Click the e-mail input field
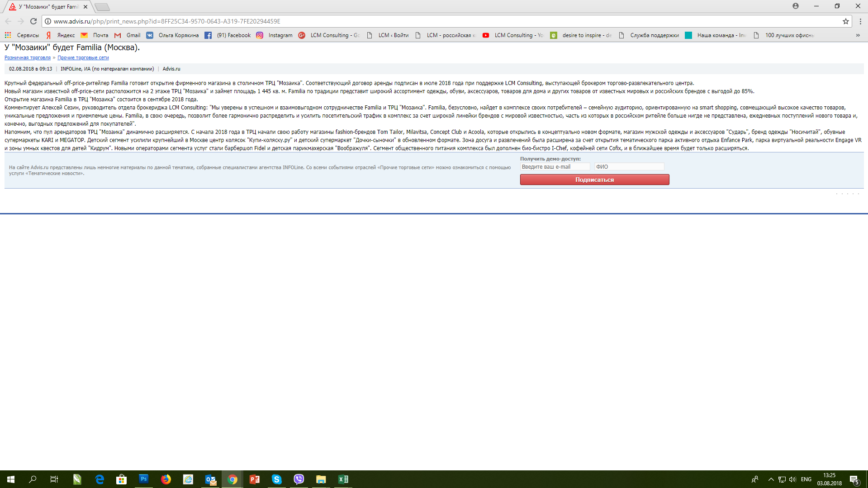Screen dimensions: 868x488 click(x=555, y=167)
